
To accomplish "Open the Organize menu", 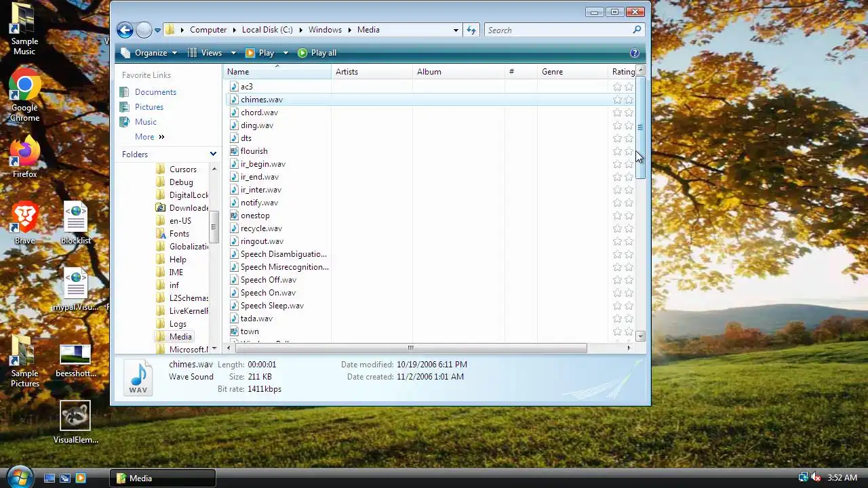I will pyautogui.click(x=149, y=53).
